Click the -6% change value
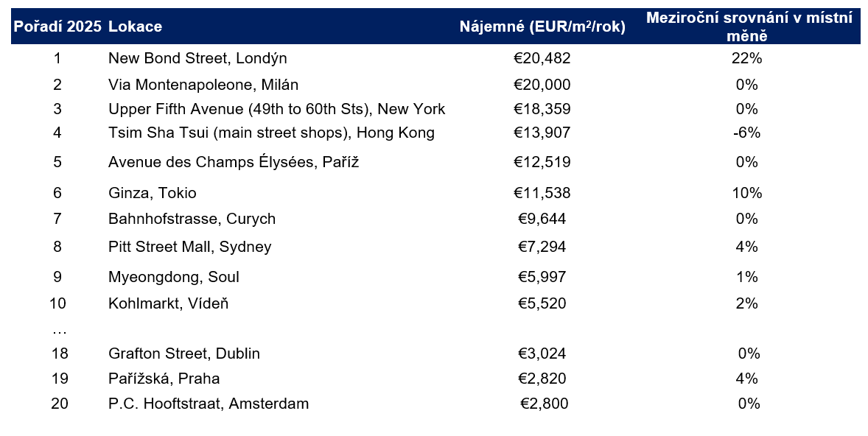The width and height of the screenshot is (868, 436). coord(747,133)
